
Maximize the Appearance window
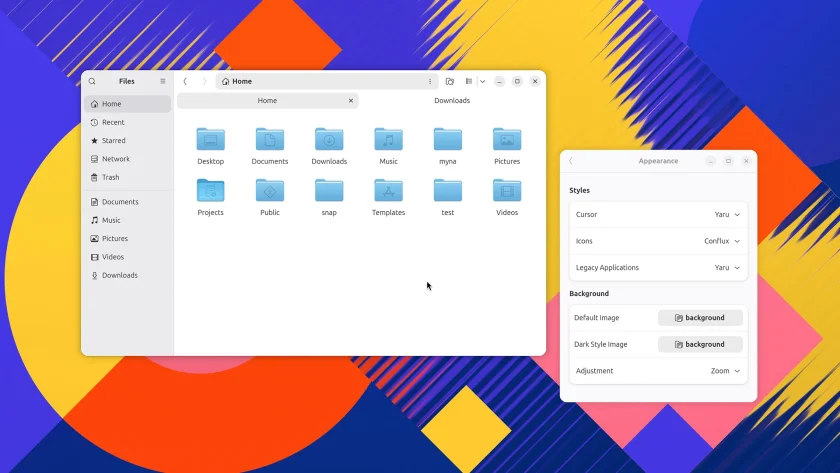(729, 161)
